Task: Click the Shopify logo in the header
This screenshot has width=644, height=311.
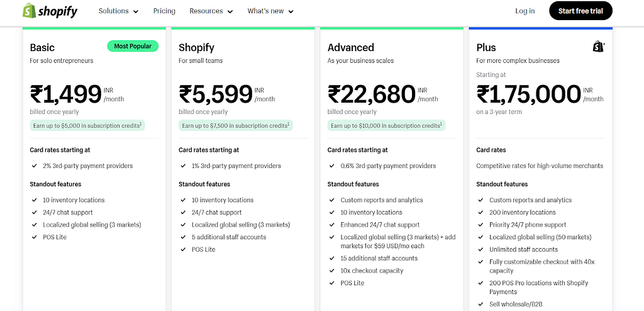Action: click(50, 11)
